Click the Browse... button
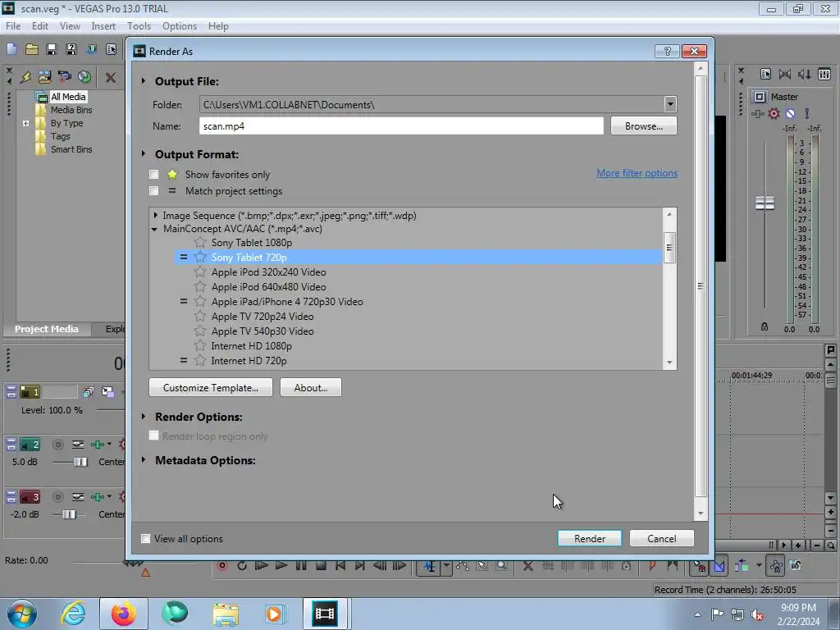The height and width of the screenshot is (630, 840). pyautogui.click(x=643, y=126)
